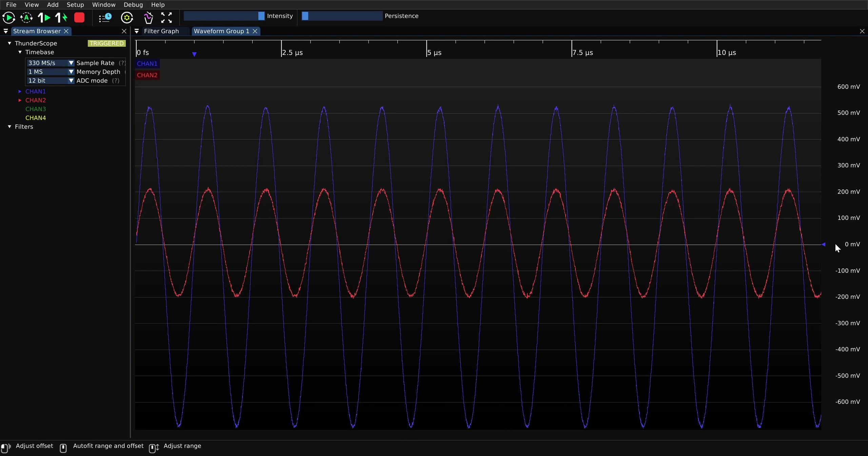Open the history window icon
Image resolution: width=868 pixels, height=456 pixels.
pyautogui.click(x=105, y=18)
